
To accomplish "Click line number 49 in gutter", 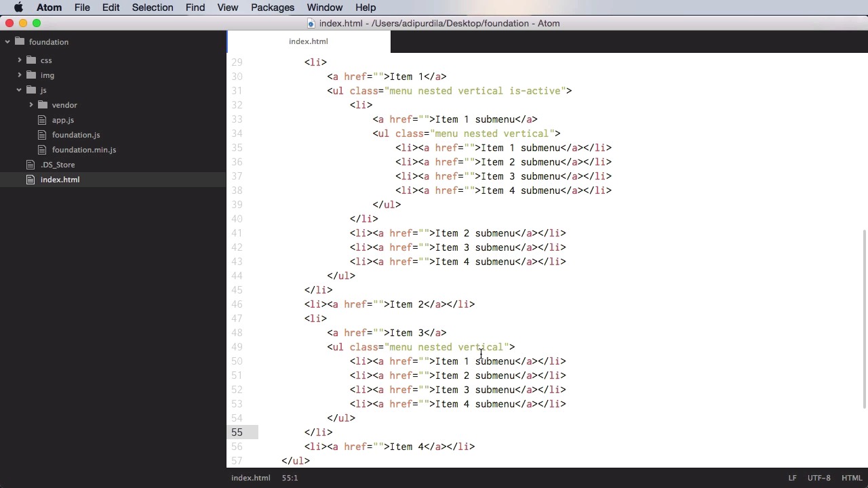I will click(x=237, y=347).
